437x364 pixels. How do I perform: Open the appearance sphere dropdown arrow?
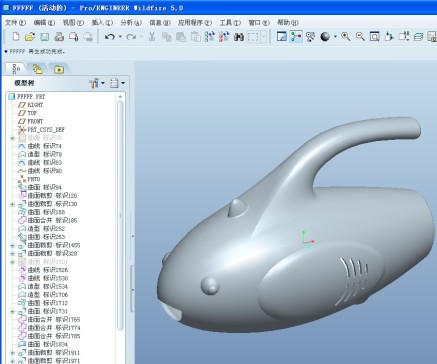point(335,37)
